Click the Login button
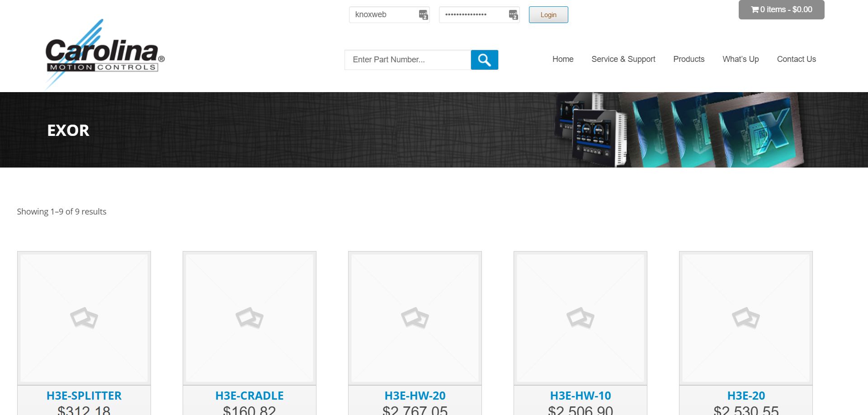Screen dimensions: 868x415 (548, 15)
